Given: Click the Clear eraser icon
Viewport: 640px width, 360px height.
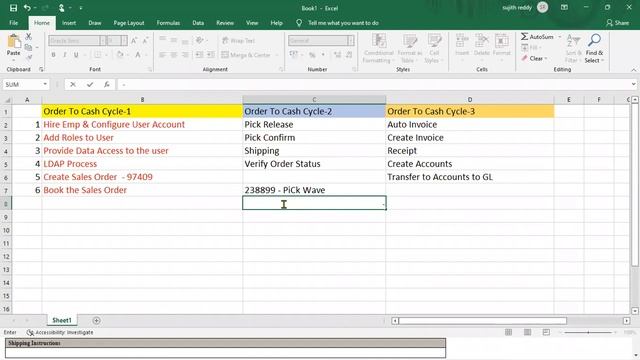Looking at the screenshot, I should [524, 58].
